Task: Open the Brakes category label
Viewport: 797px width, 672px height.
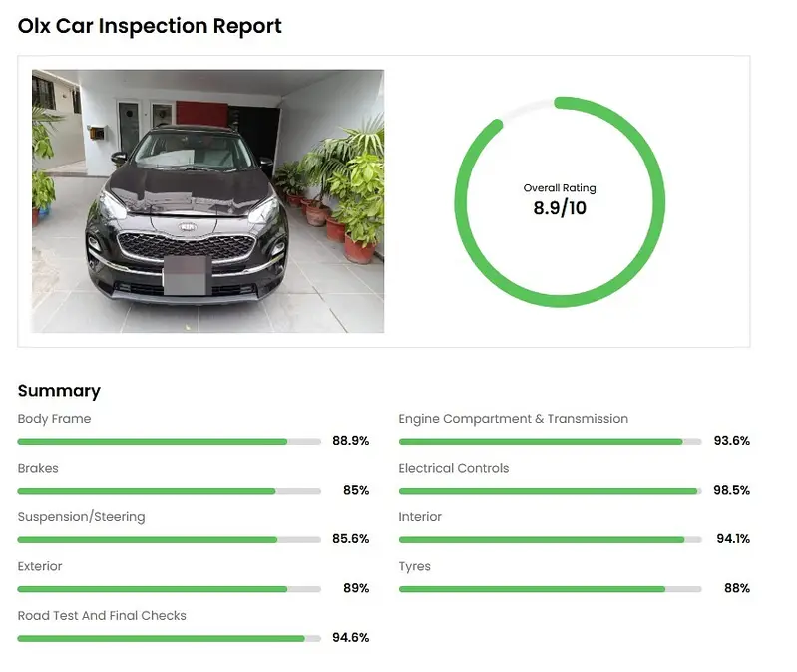Action: pyautogui.click(x=38, y=468)
